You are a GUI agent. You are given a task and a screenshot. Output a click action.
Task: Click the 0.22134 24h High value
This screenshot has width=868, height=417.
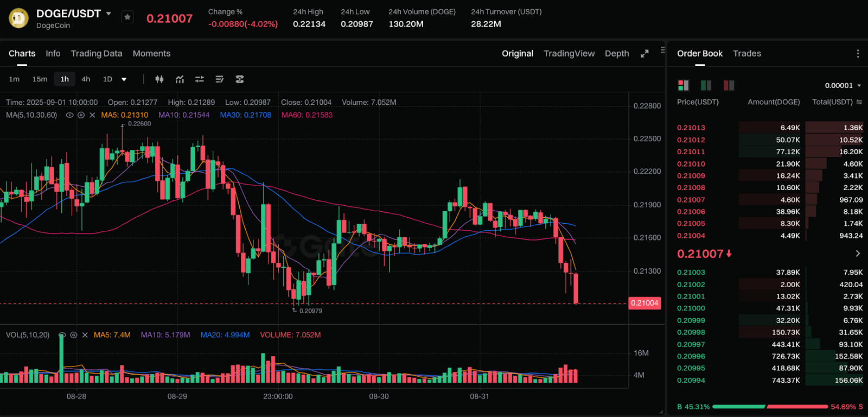309,24
